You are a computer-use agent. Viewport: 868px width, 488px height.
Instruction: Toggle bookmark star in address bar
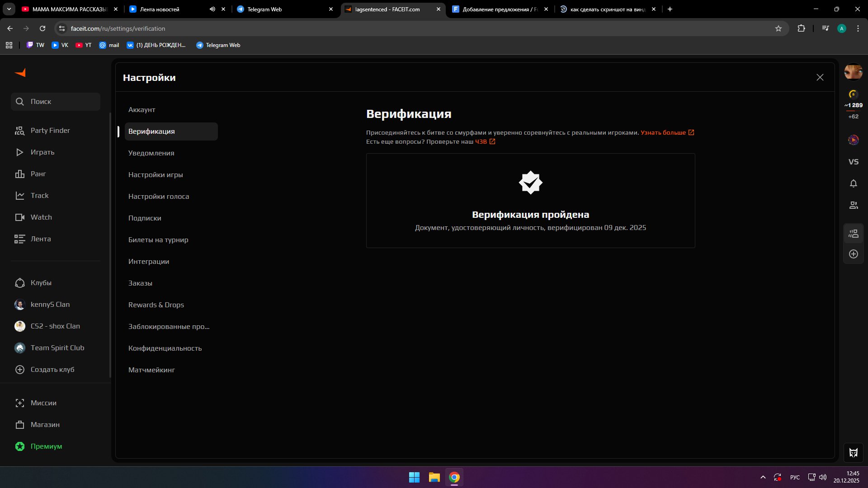click(778, 28)
